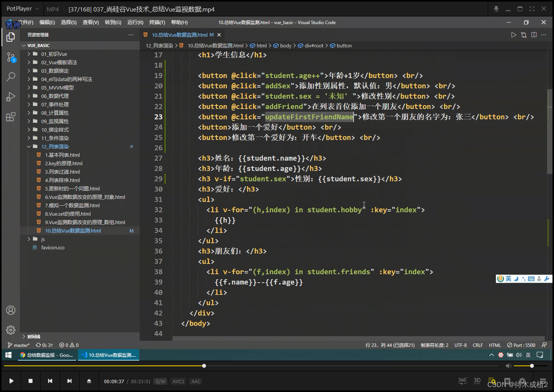This screenshot has height=392, width=554.
Task: Open the Search view icon
Action: (11, 76)
